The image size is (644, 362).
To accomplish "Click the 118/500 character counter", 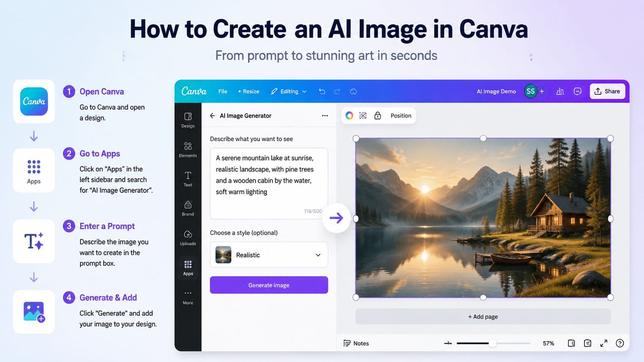I will 313,211.
